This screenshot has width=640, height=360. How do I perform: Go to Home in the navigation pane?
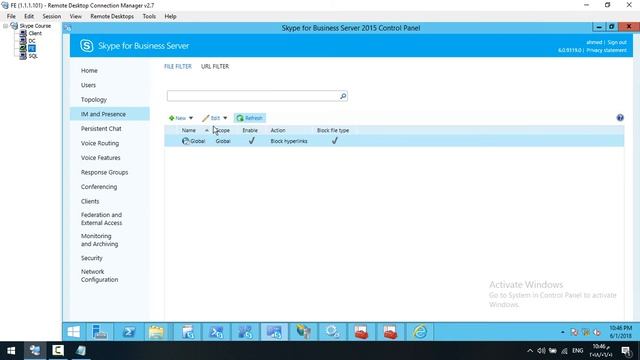tap(89, 71)
